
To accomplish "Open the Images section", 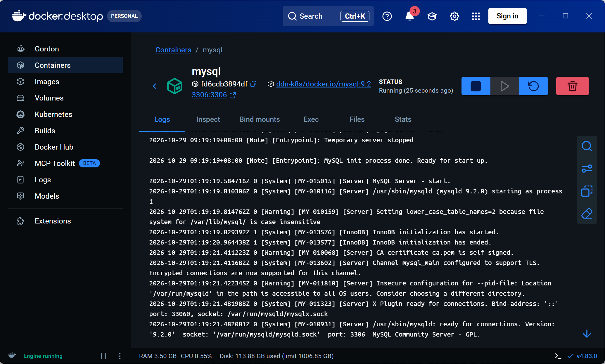I will pos(65,82).
